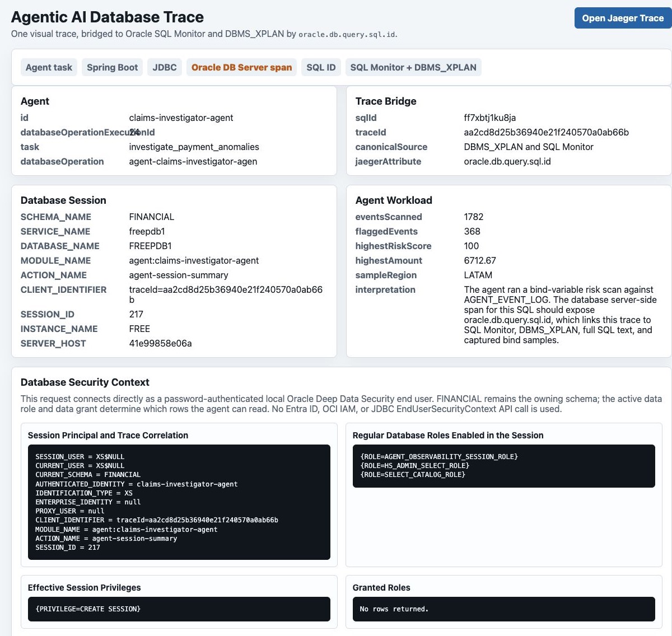Click the PRIVILEGE=CREATE SESSION entry
This screenshot has height=636, width=672.
(x=88, y=609)
